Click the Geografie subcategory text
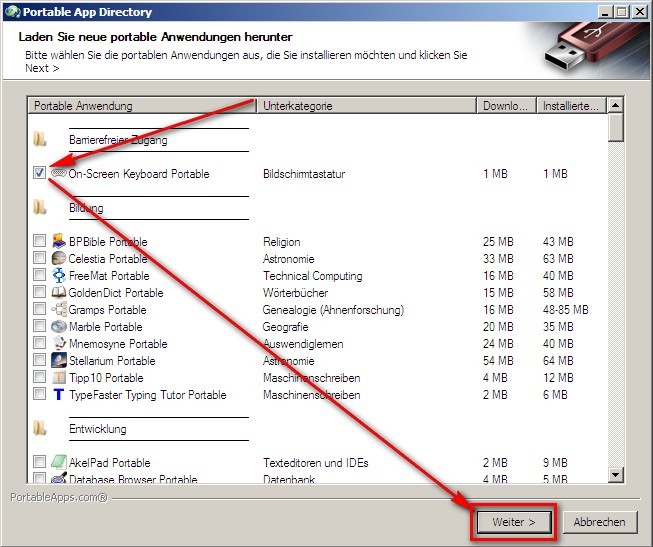653x547 pixels. click(x=285, y=327)
